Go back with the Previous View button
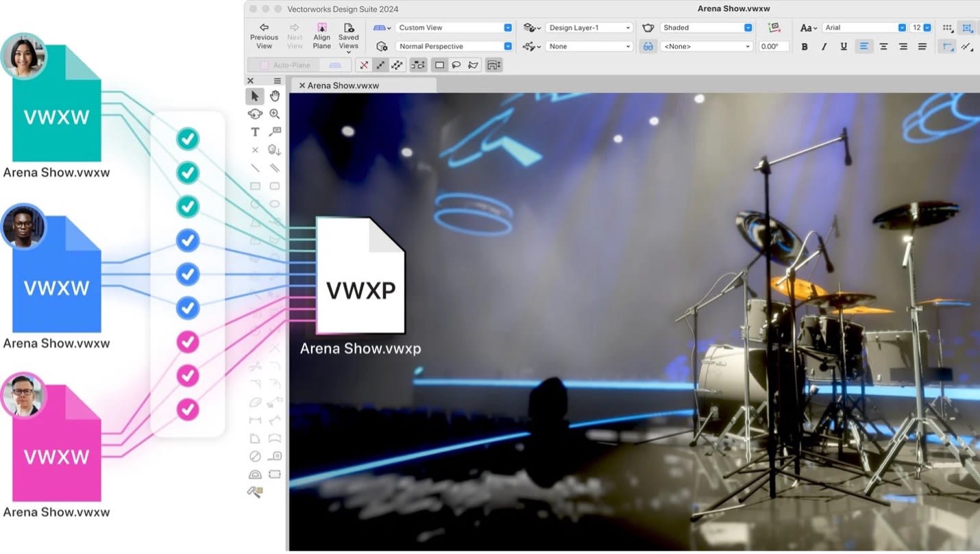This screenshot has height=554, width=980. 264,36
